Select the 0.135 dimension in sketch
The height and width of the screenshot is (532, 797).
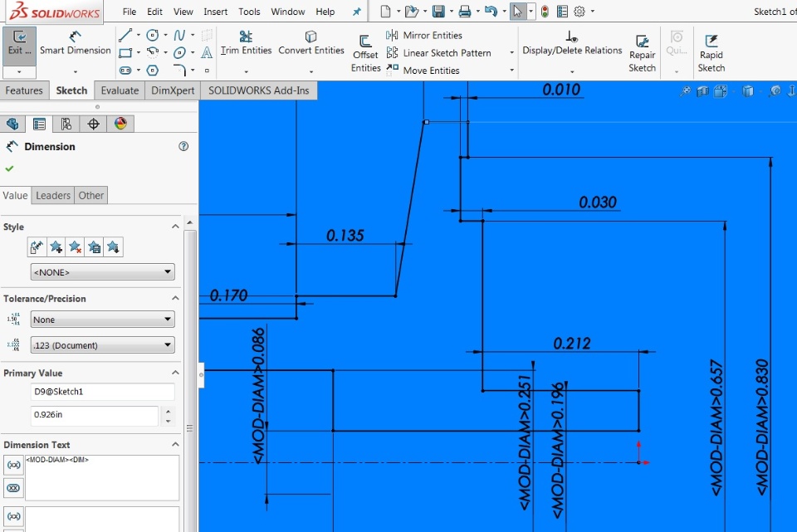(x=345, y=235)
